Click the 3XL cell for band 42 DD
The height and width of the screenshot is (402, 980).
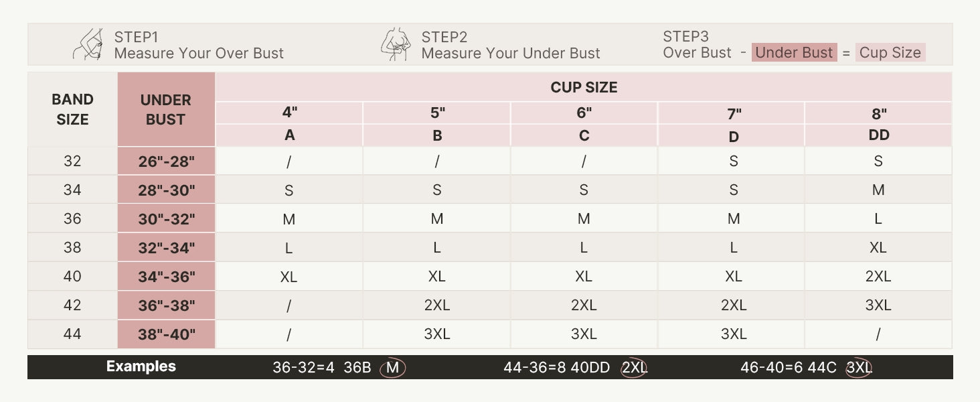[878, 306]
